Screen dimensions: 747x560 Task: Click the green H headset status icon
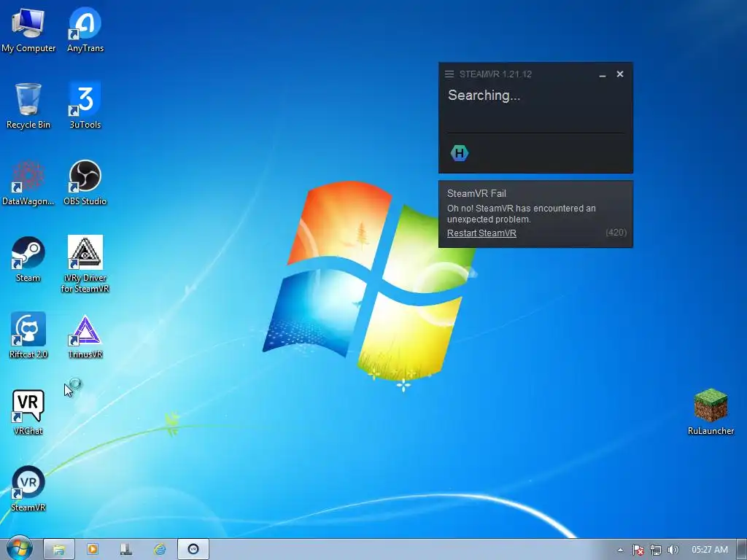(x=460, y=153)
